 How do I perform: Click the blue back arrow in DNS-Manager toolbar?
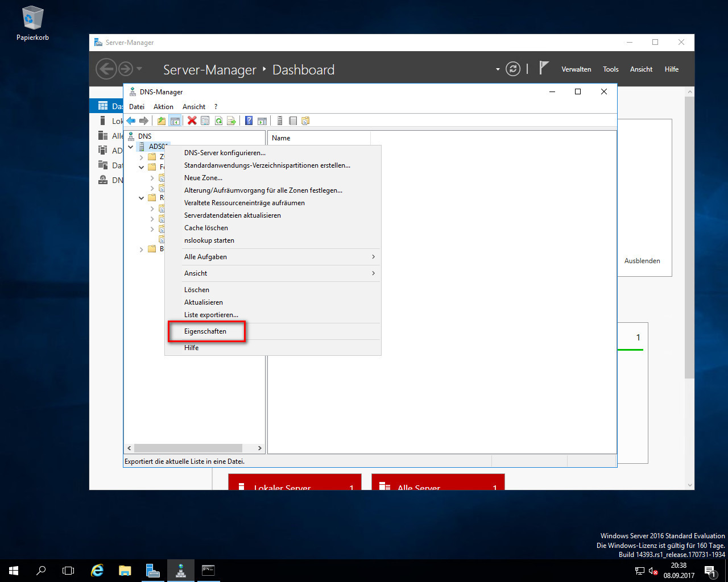point(131,120)
